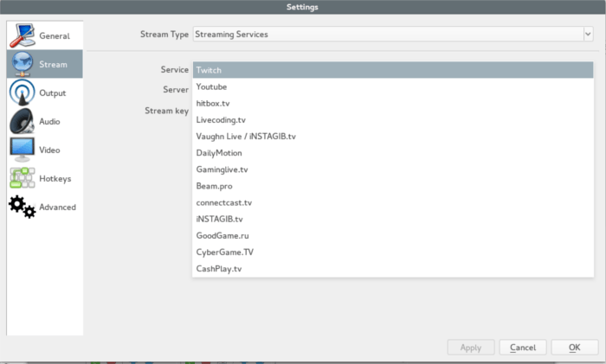Select Twitch in the service list
The width and height of the screenshot is (606, 364).
[393, 70]
